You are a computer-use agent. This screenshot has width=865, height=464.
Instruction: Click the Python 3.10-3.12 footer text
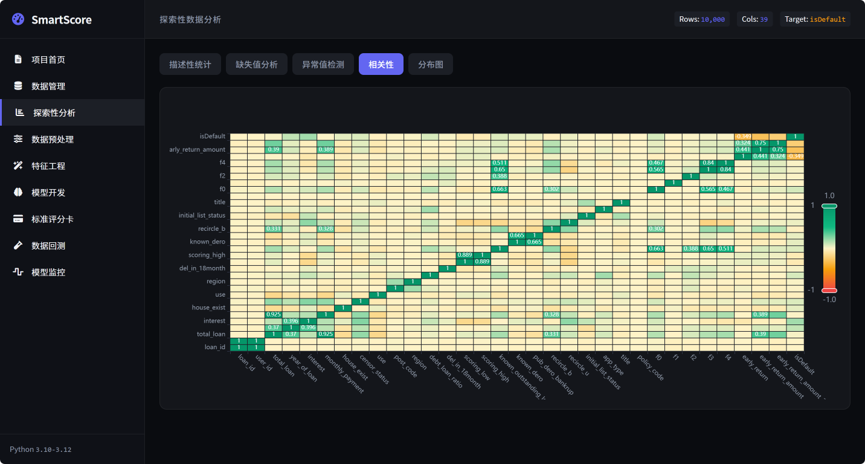[40, 450]
